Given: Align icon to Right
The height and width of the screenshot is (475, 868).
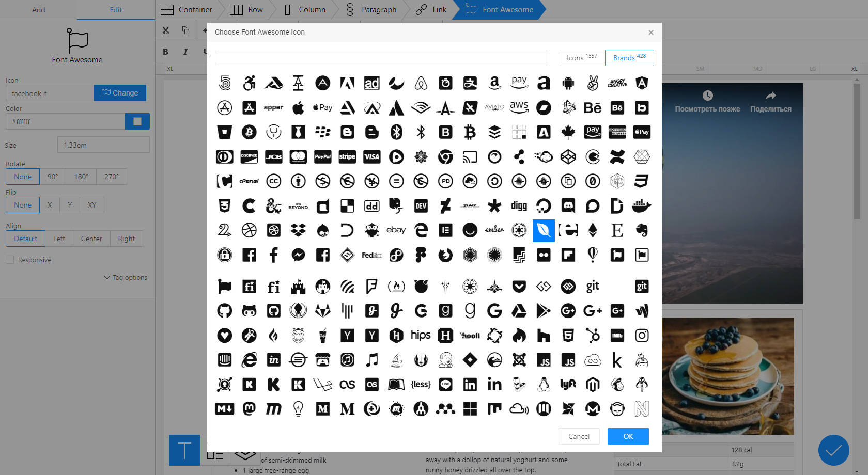Looking at the screenshot, I should (x=126, y=239).
